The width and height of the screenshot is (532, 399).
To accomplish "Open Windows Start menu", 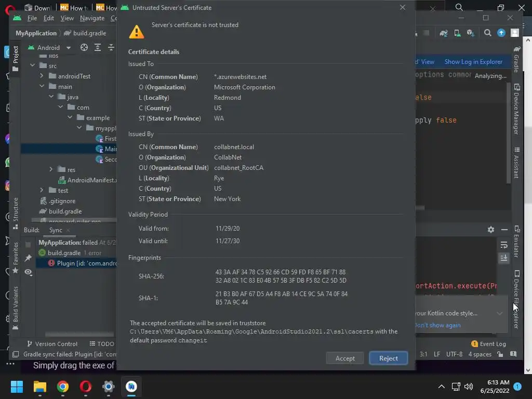I will [17, 387].
